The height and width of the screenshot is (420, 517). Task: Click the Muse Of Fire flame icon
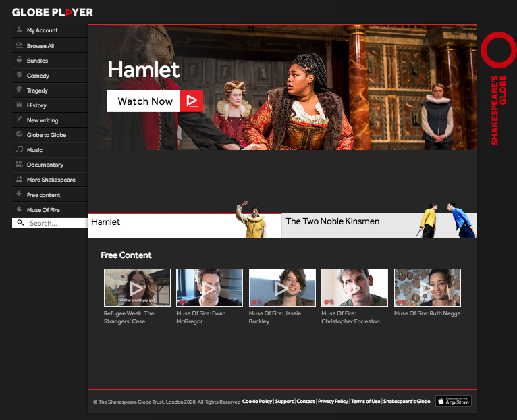(20, 209)
